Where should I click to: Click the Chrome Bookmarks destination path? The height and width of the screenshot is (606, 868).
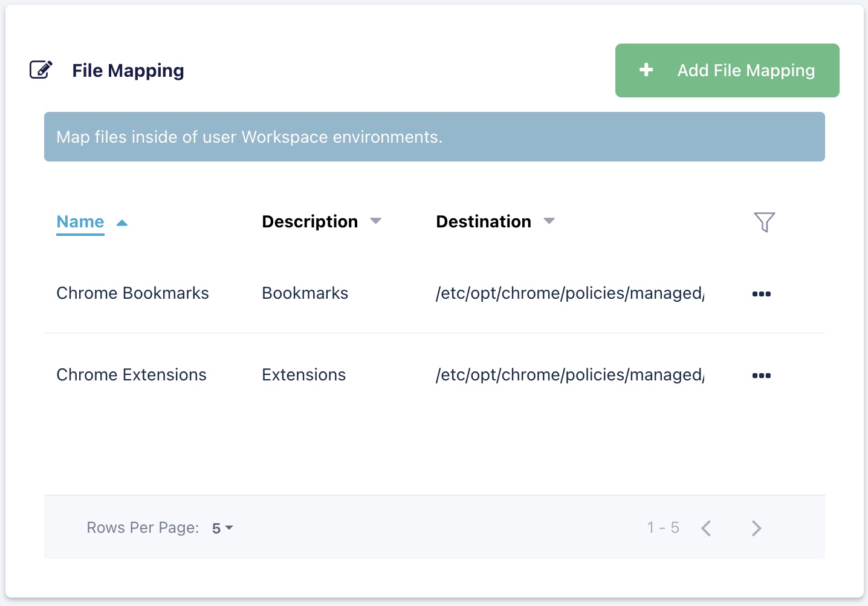point(569,293)
